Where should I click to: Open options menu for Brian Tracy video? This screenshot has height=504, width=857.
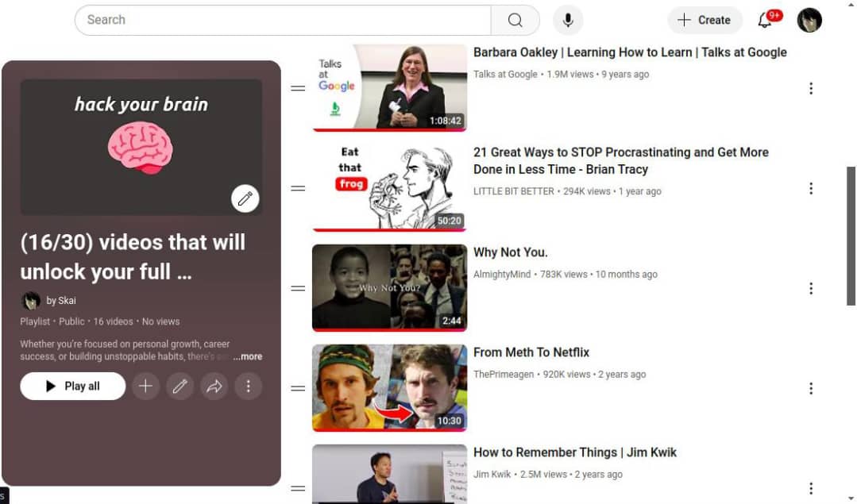coord(811,188)
